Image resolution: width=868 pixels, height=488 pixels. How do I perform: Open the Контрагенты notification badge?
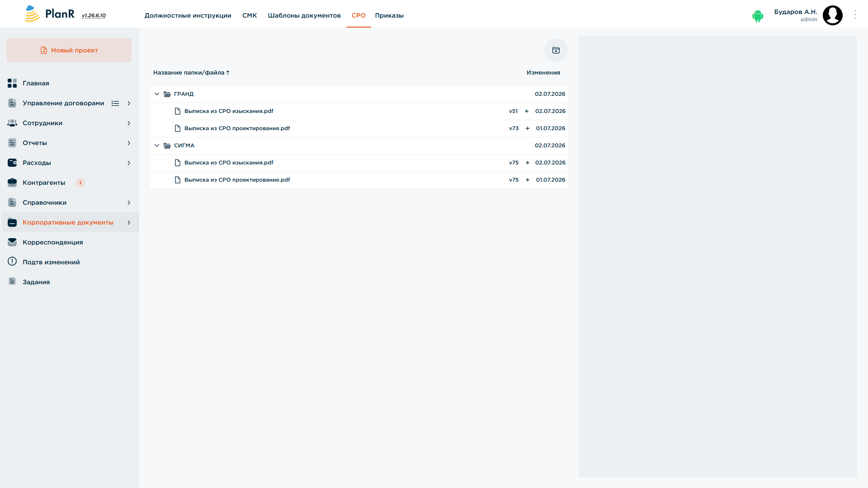[80, 183]
